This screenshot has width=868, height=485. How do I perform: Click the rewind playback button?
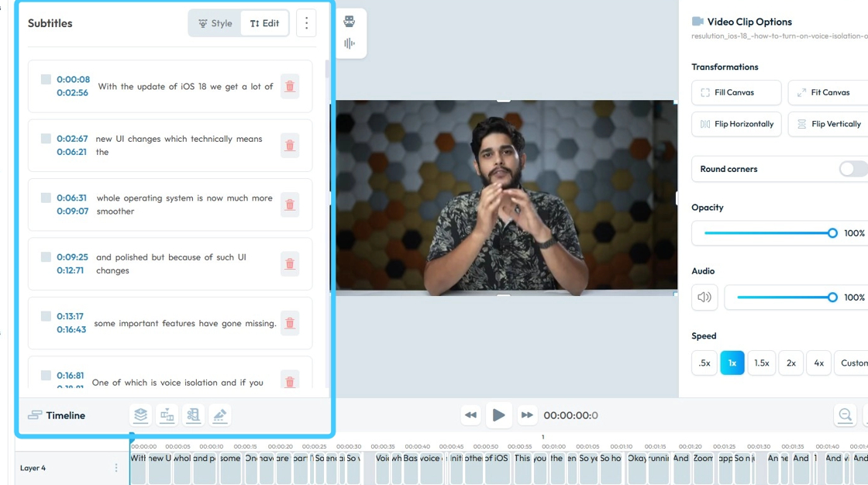(470, 415)
